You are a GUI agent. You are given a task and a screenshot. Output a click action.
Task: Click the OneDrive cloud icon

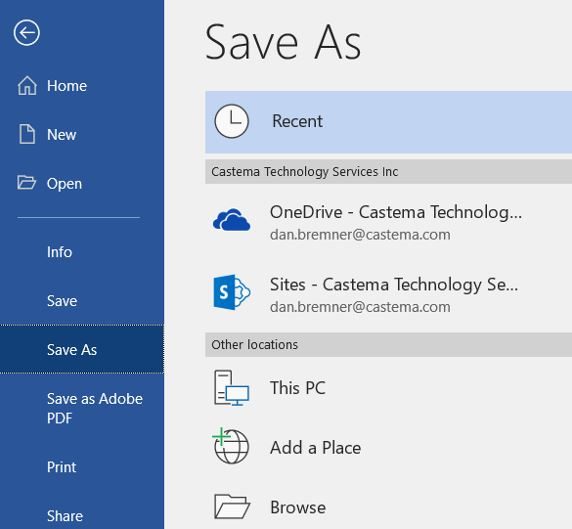[232, 220]
